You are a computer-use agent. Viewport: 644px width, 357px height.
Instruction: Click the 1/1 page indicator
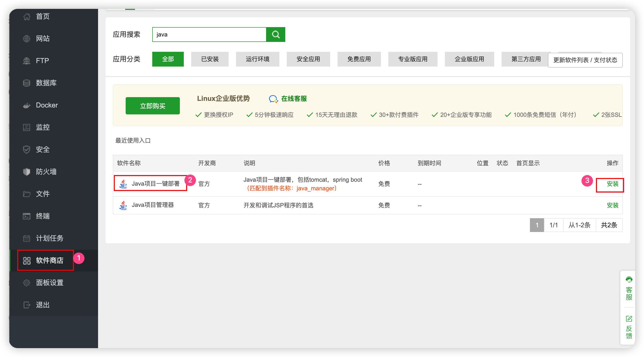pyautogui.click(x=554, y=225)
